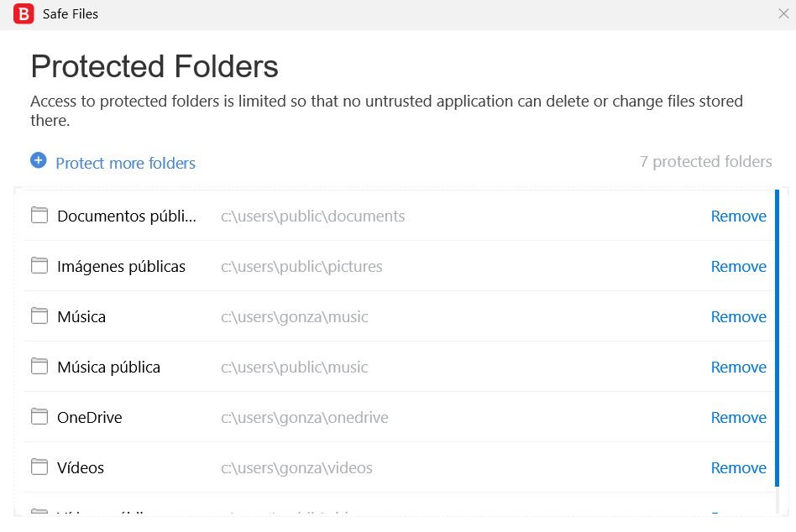This screenshot has width=796, height=532.
Task: Click the folder icon beside Imágenes públicas
Action: (x=39, y=265)
